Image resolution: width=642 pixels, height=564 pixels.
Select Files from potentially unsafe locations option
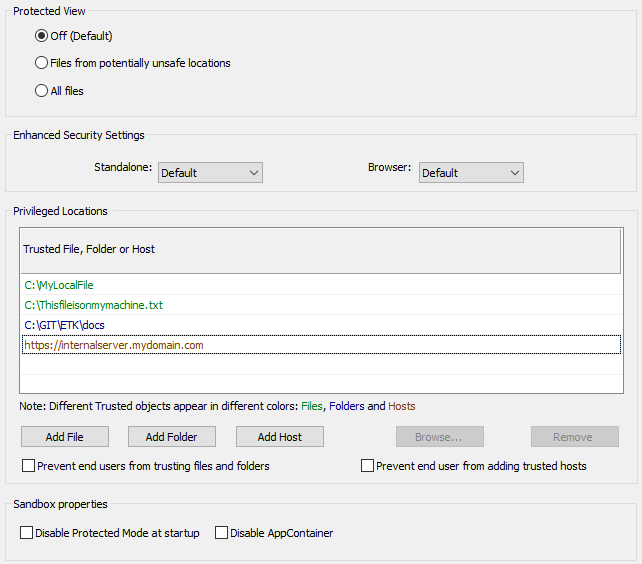click(42, 63)
